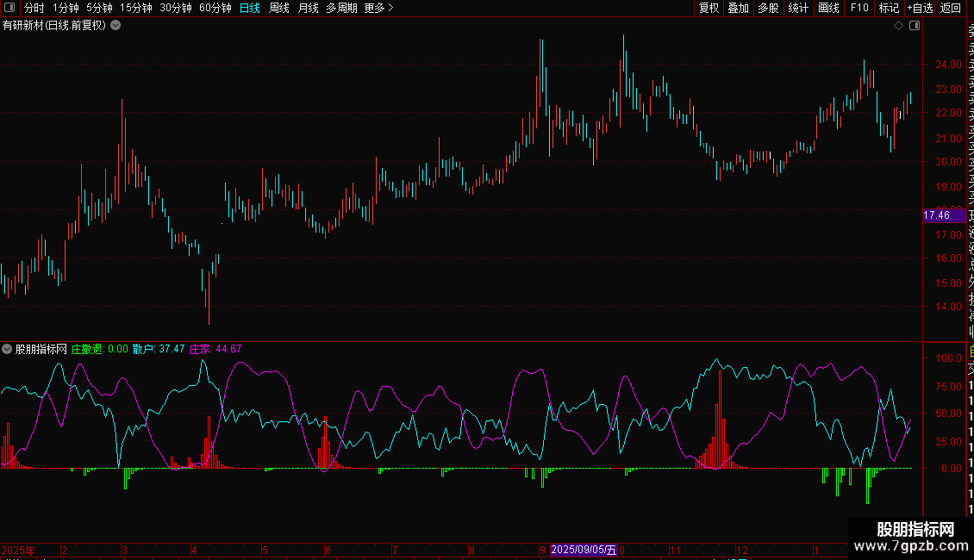
Task: Click the 2025/09/05 date marker on timeline
Action: 584,550
